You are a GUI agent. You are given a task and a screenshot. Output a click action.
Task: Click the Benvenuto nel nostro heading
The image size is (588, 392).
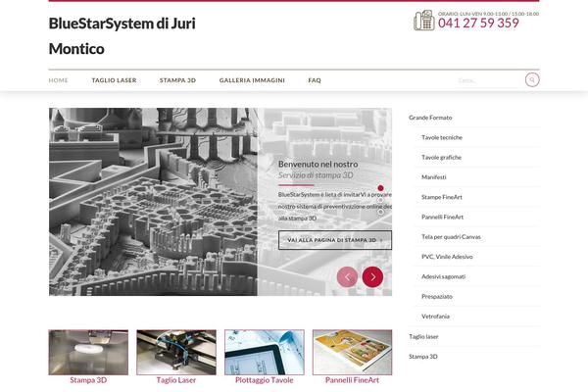[318, 164]
